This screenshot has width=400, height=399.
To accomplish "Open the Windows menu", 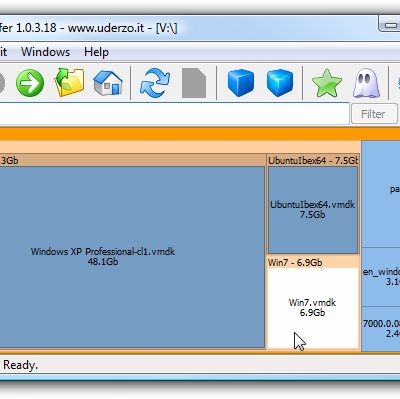I will [46, 52].
